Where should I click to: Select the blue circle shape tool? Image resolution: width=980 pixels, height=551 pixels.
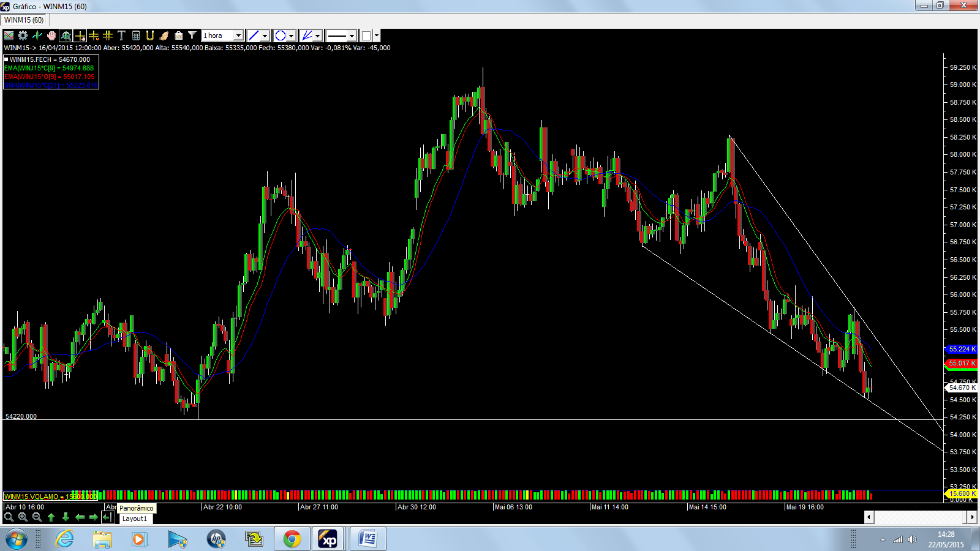coord(280,36)
